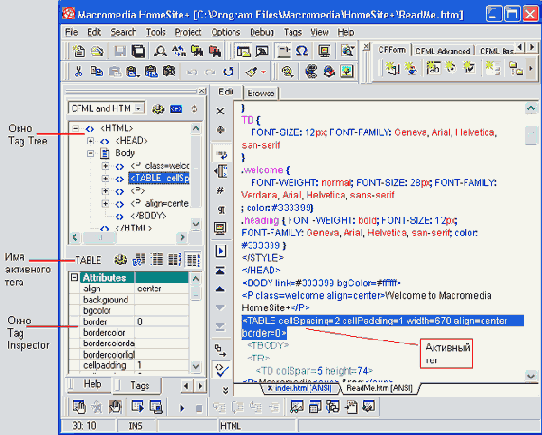Click the Tag Tree refresh arrows icon
Image resolution: width=542 pixels, height=435 pixels.
[194, 109]
